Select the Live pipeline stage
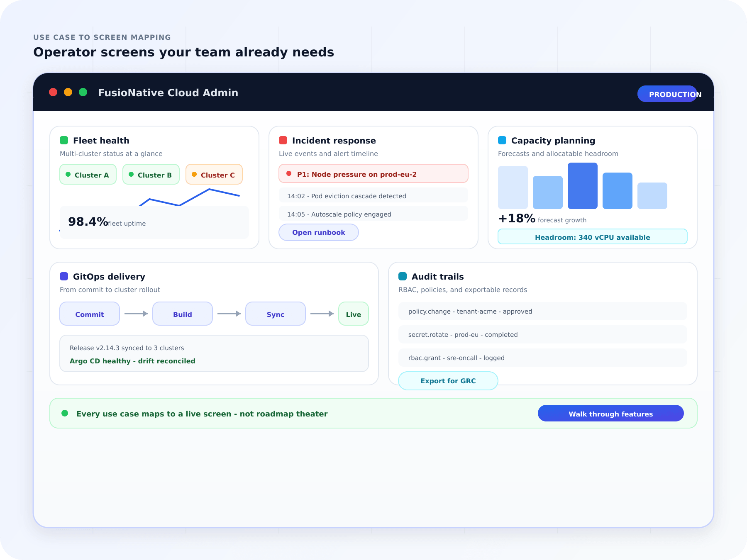747x560 pixels. pos(354,314)
